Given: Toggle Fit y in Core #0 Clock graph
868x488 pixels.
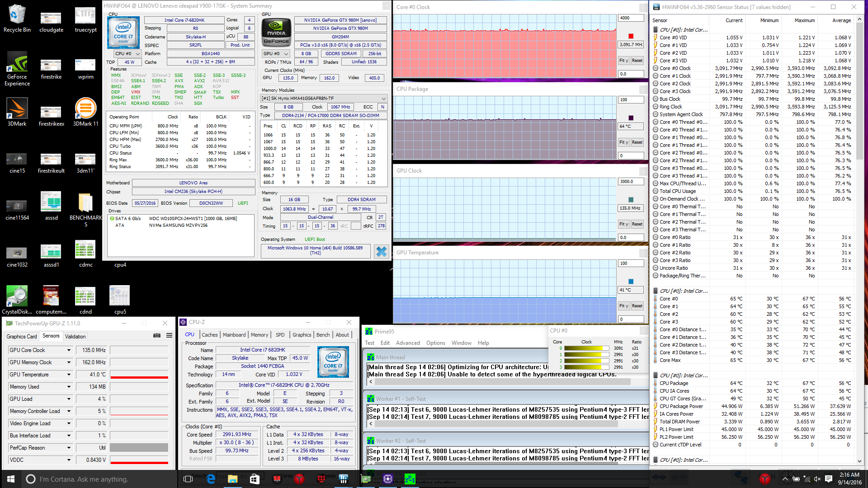Looking at the screenshot, I should [624, 61].
